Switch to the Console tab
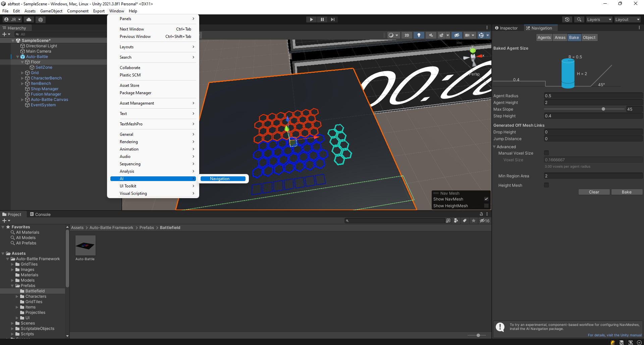 click(x=40, y=214)
